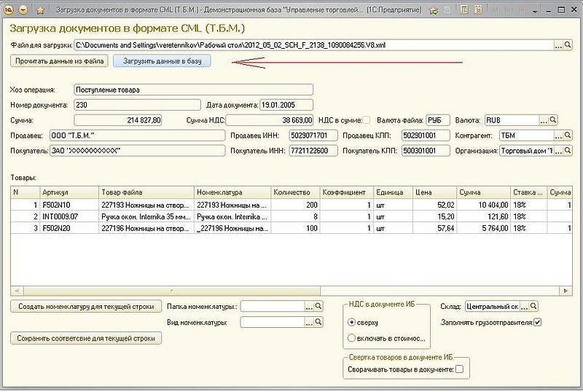Uncheck Заполнять грузоотправителя checkbox
The image size is (583, 392).
click(538, 322)
